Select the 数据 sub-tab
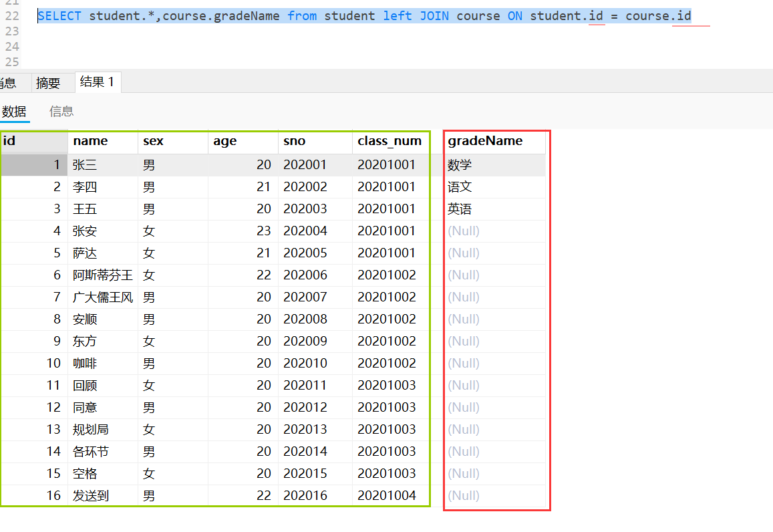 click(x=14, y=112)
